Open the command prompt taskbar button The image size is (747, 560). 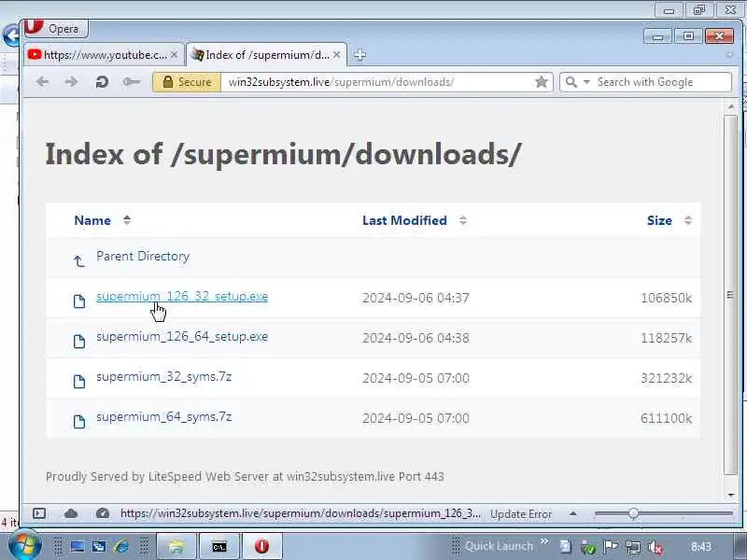[x=219, y=547]
